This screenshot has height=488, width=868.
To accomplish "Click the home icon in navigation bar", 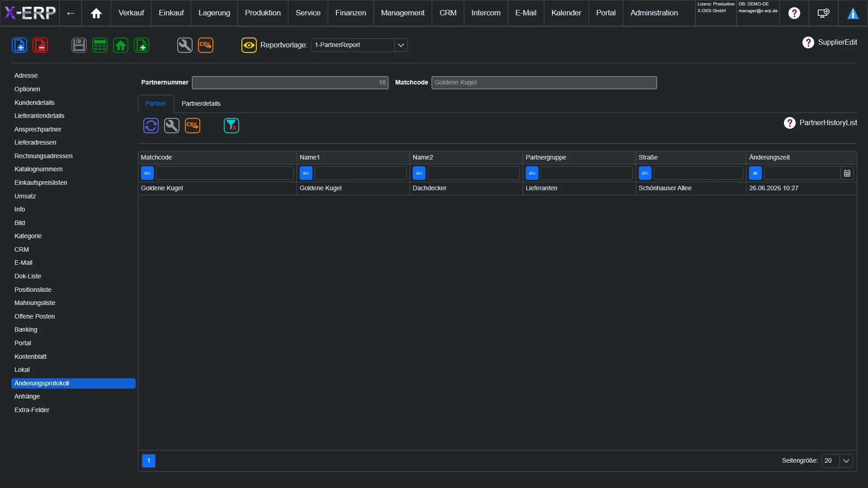I will coord(96,13).
